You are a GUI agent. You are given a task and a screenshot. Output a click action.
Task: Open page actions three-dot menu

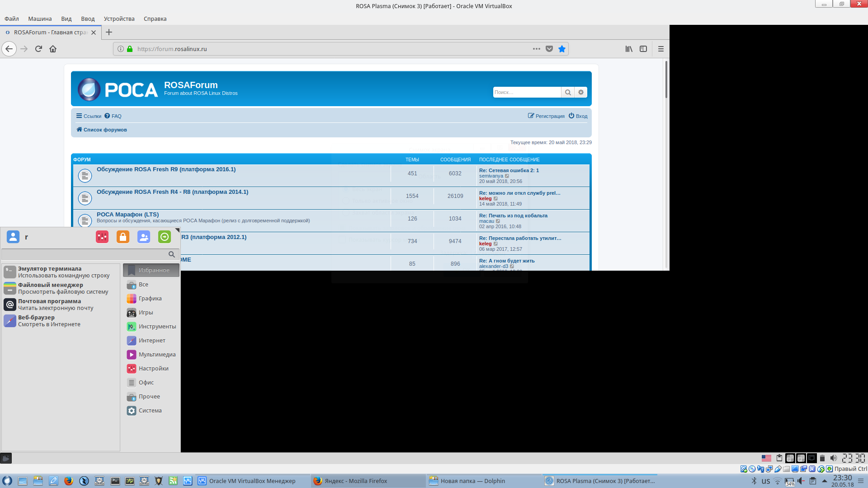[536, 49]
